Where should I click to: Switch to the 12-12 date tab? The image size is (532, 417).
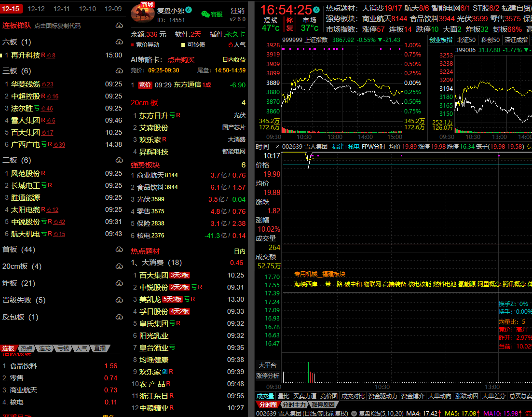(36, 9)
